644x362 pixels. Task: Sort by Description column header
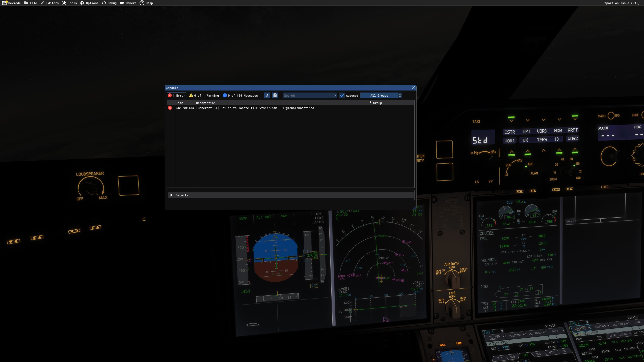coord(205,103)
